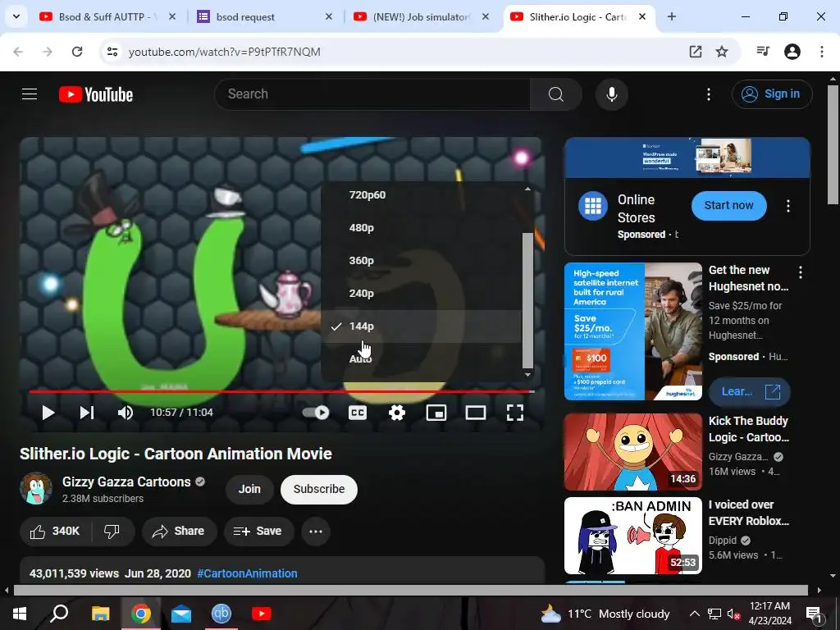840x630 pixels.
Task: Bookmark this page with the star
Action: [x=722, y=52]
